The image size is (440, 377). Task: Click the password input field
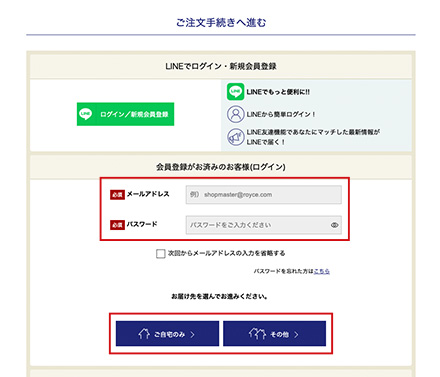click(x=264, y=225)
